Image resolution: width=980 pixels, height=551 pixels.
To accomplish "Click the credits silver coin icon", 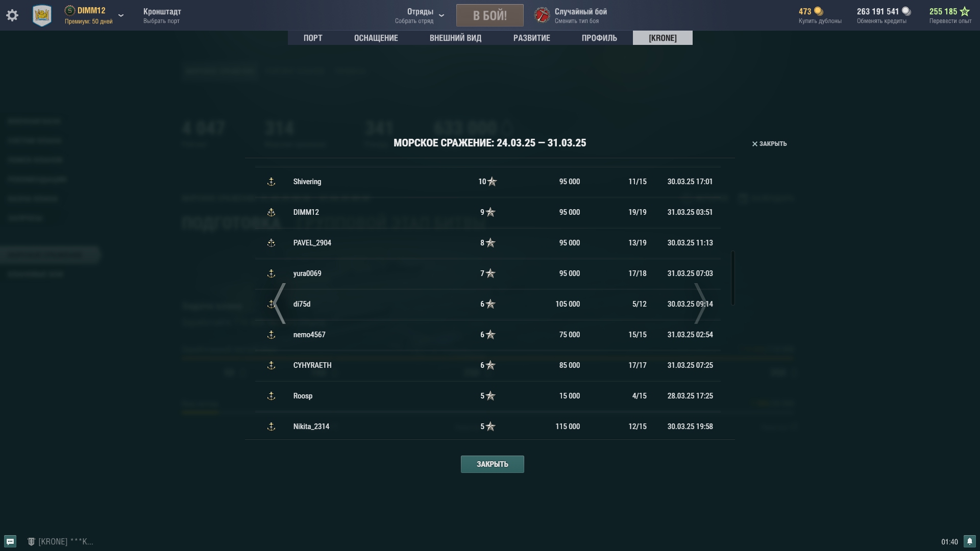I will pos(906,11).
